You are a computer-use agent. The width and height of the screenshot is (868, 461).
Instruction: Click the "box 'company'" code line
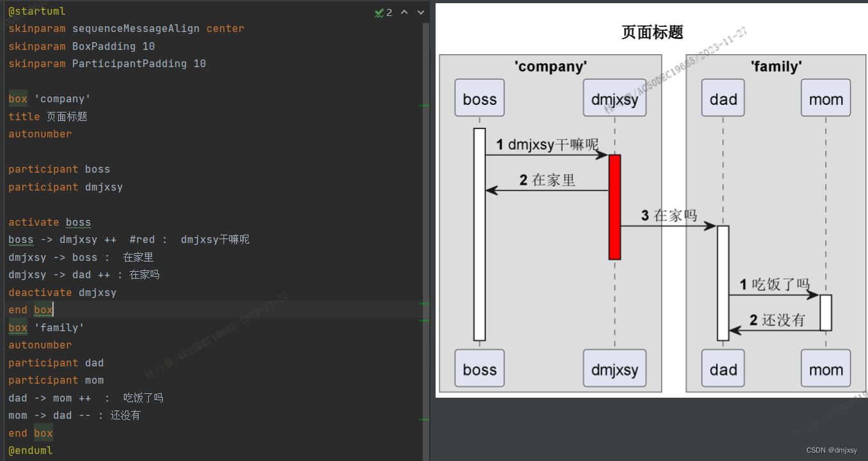[50, 99]
